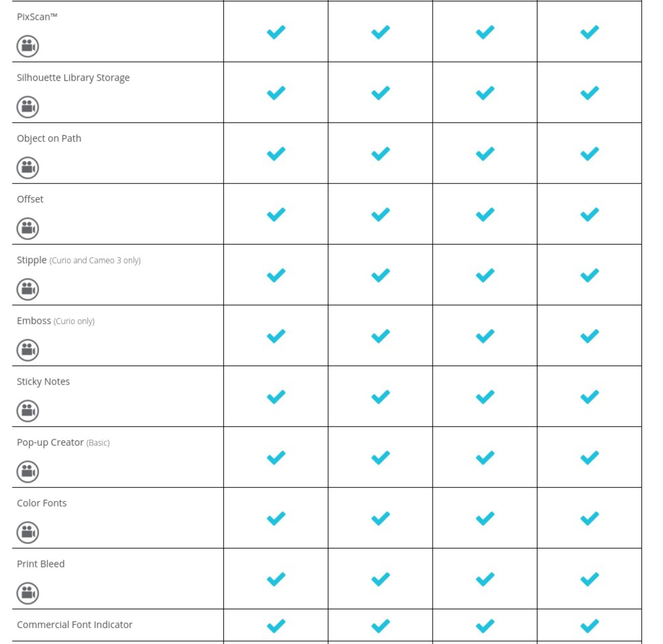Click first-column checkmark in Emboss row
Screen dimensions: 663x644
tap(276, 336)
